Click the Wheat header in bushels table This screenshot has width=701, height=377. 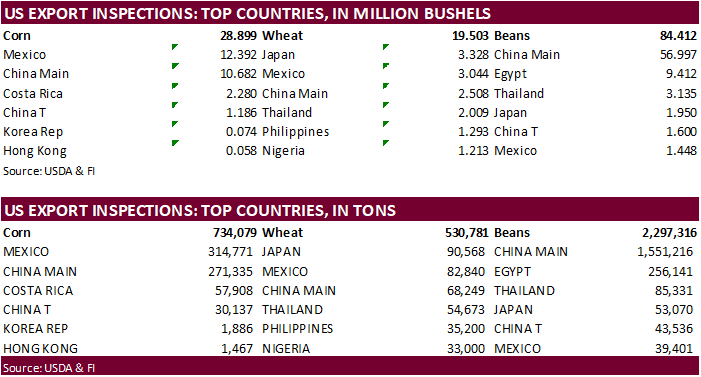(x=283, y=36)
